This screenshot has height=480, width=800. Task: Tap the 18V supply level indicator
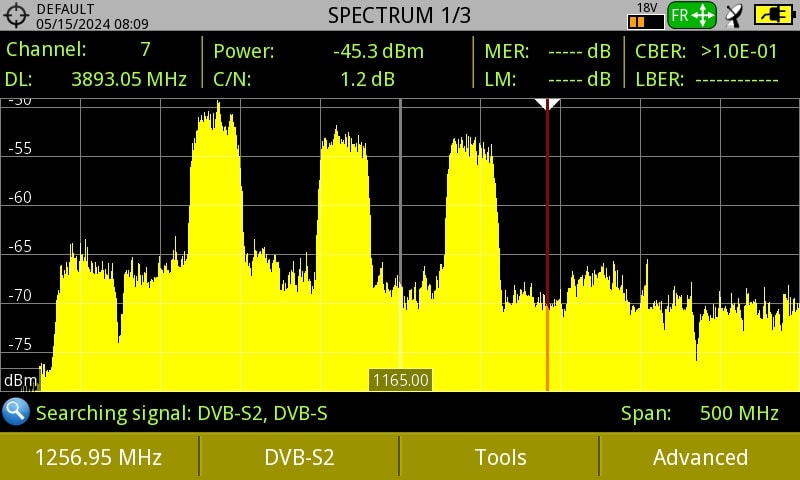point(645,16)
